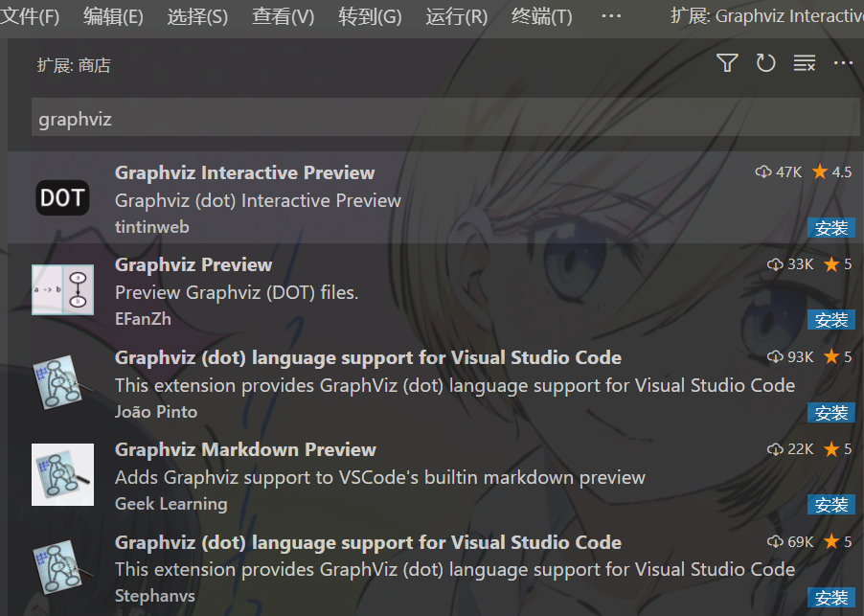The height and width of the screenshot is (616, 864).
Task: Open the 终端 menu
Action: [540, 15]
